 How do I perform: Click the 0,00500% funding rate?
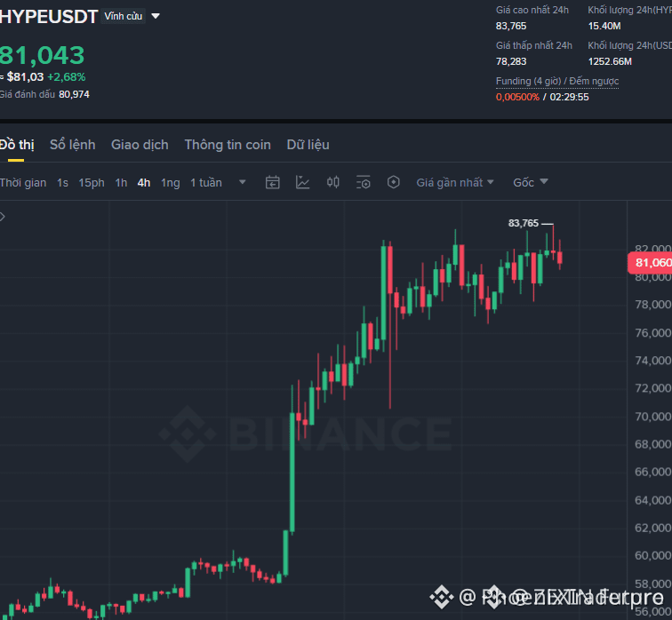click(517, 97)
